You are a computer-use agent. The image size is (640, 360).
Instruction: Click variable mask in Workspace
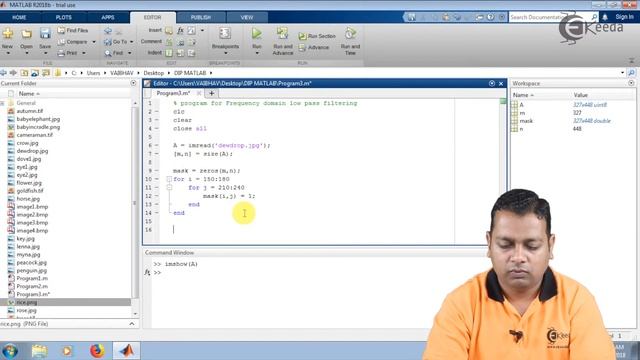point(526,121)
